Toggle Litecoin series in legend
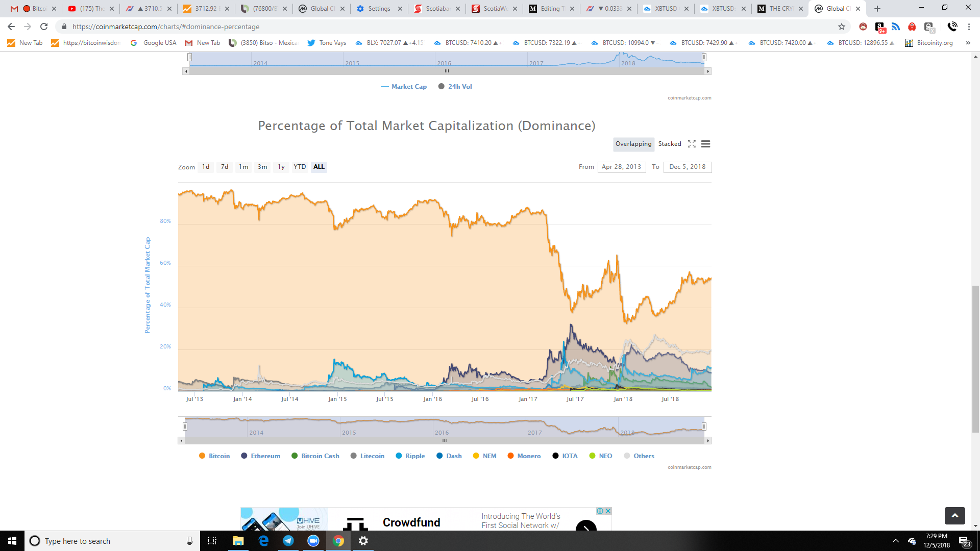This screenshot has height=551, width=980. (367, 456)
